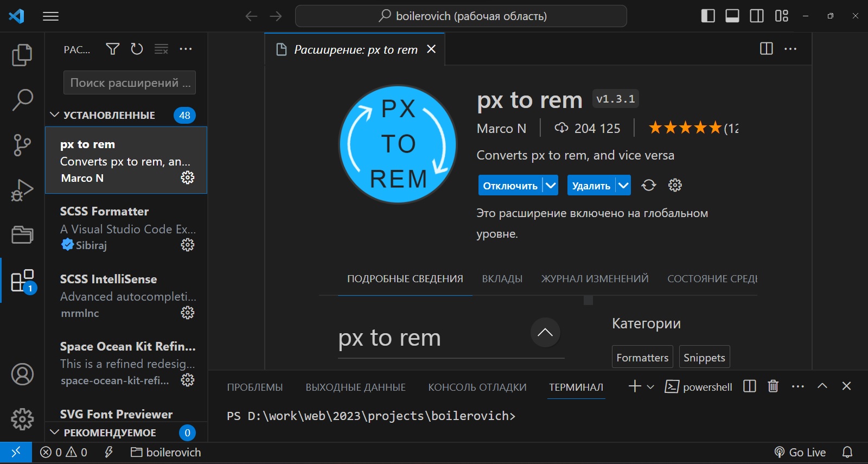Go forward with the right arrow
868x464 pixels.
[x=276, y=16]
